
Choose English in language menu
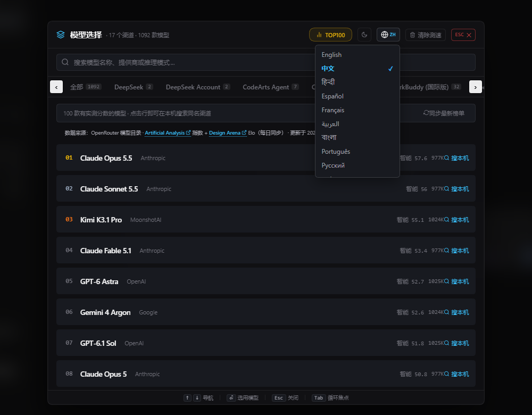358,55
